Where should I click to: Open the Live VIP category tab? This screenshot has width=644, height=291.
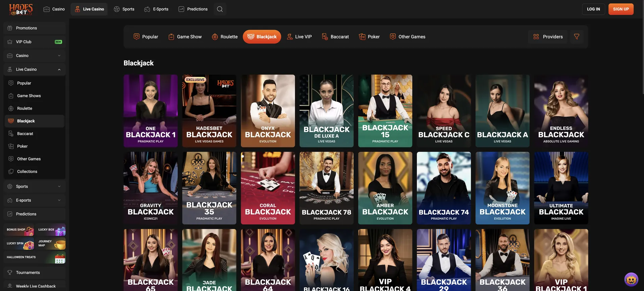pos(299,37)
